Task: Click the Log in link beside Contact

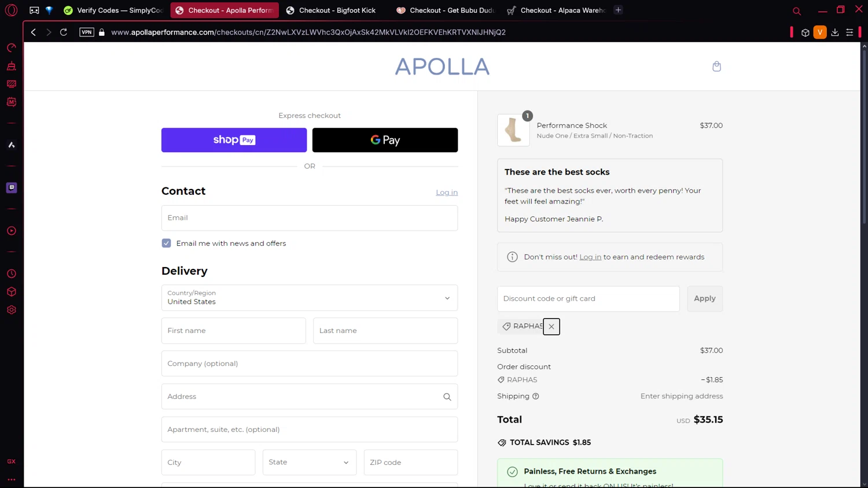Action: [x=447, y=193]
